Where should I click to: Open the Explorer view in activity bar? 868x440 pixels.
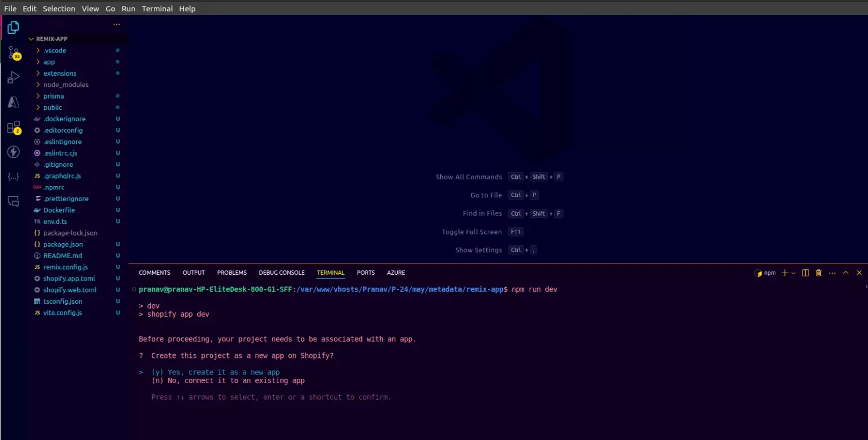[13, 27]
